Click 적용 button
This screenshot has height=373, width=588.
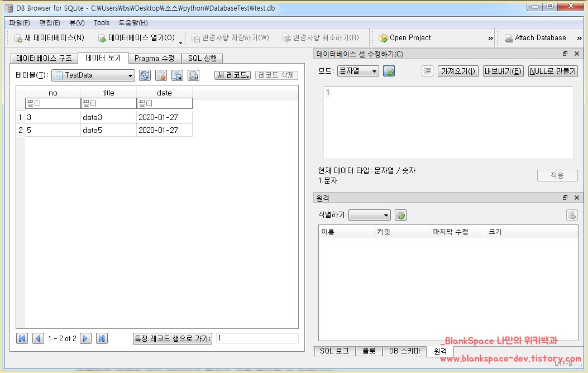point(557,175)
